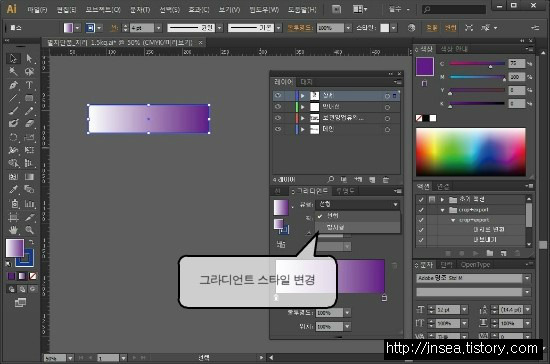Open the gradient type dropdown
Viewport: 550px width, 364px height.
tap(358, 204)
